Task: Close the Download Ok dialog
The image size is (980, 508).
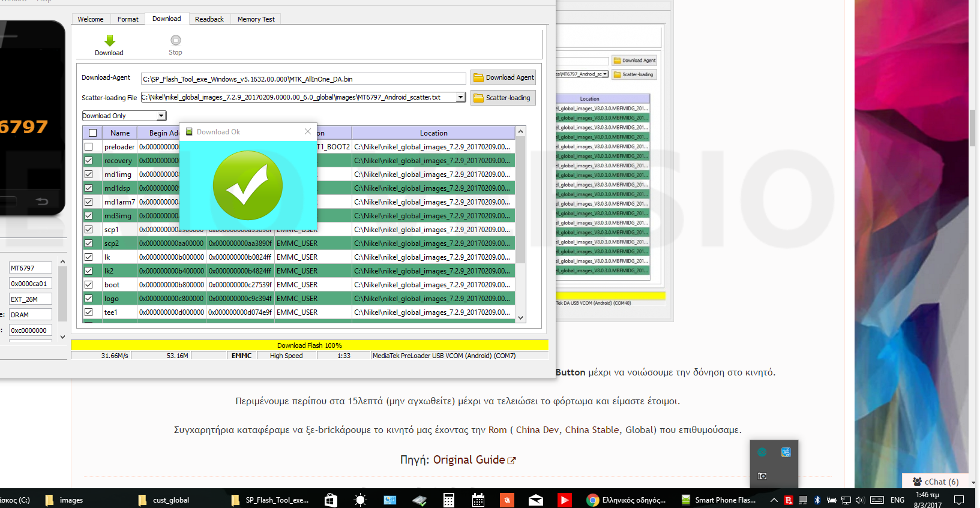Action: click(308, 131)
